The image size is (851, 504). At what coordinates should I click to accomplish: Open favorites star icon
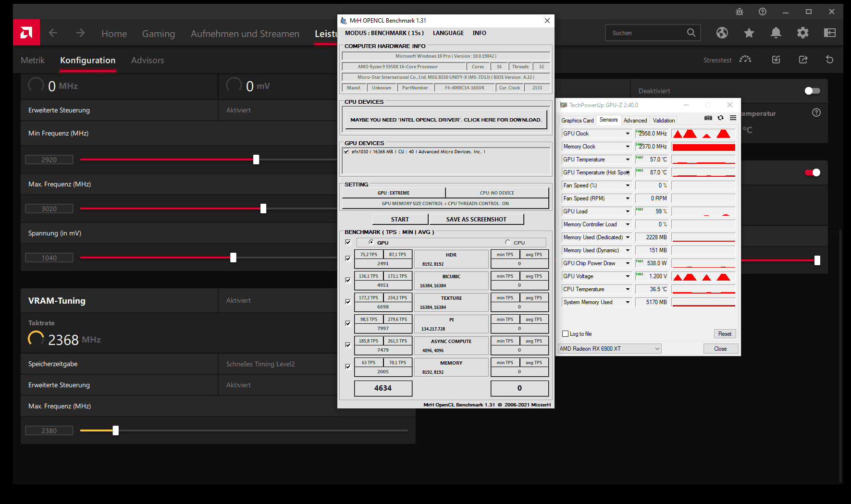click(x=749, y=33)
